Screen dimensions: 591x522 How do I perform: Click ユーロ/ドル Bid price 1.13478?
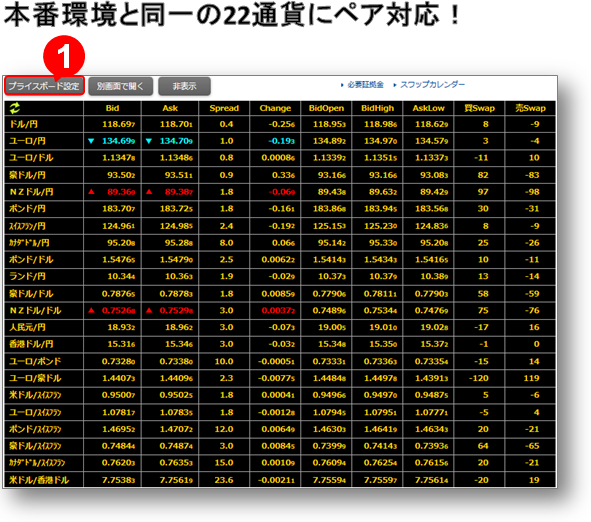pos(118,158)
